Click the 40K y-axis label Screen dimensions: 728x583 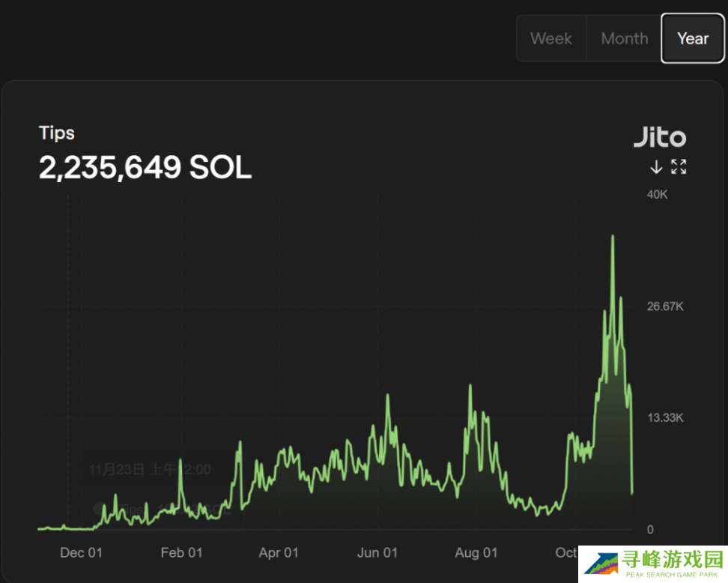[x=657, y=195]
